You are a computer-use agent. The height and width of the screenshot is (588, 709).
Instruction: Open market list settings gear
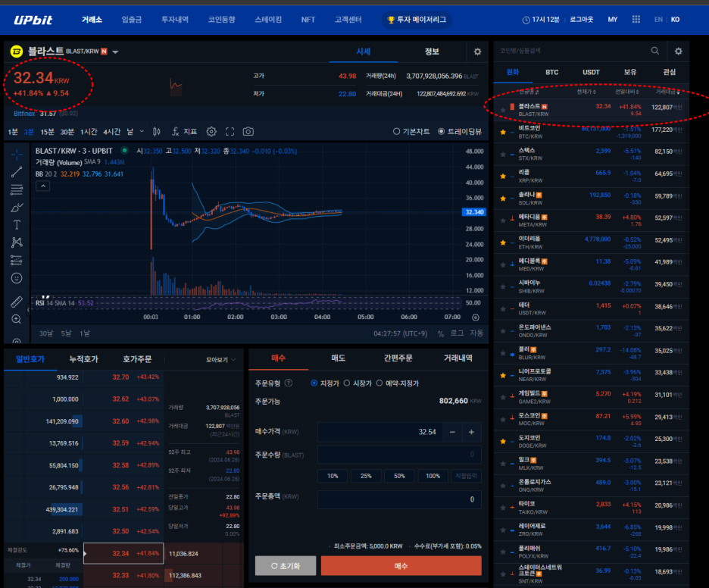tap(678, 51)
